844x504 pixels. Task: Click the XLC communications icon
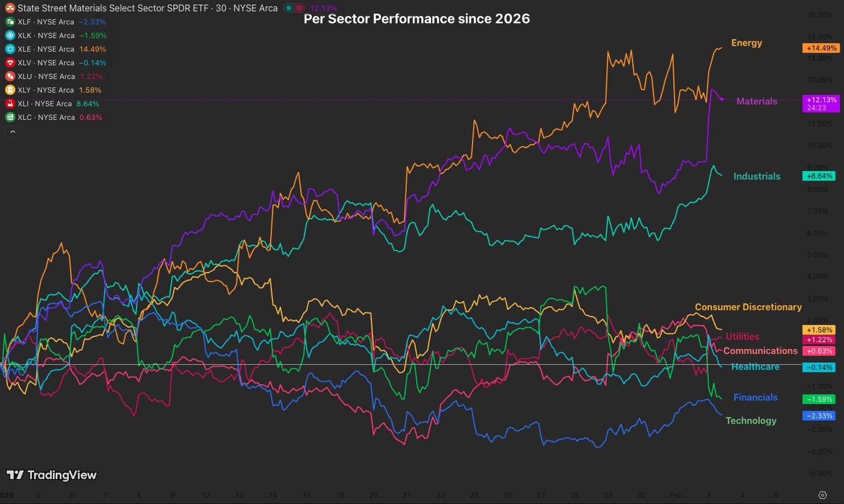(9, 117)
